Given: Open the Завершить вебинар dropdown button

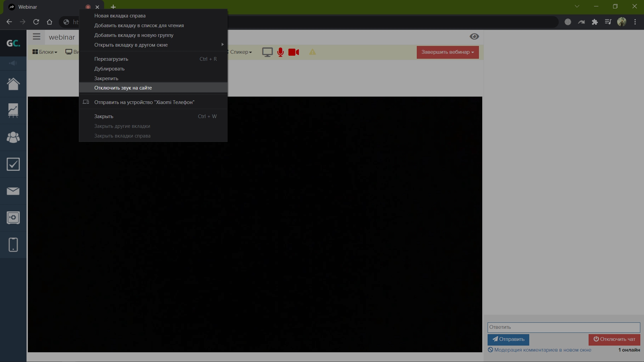Looking at the screenshot, I should 447,52.
